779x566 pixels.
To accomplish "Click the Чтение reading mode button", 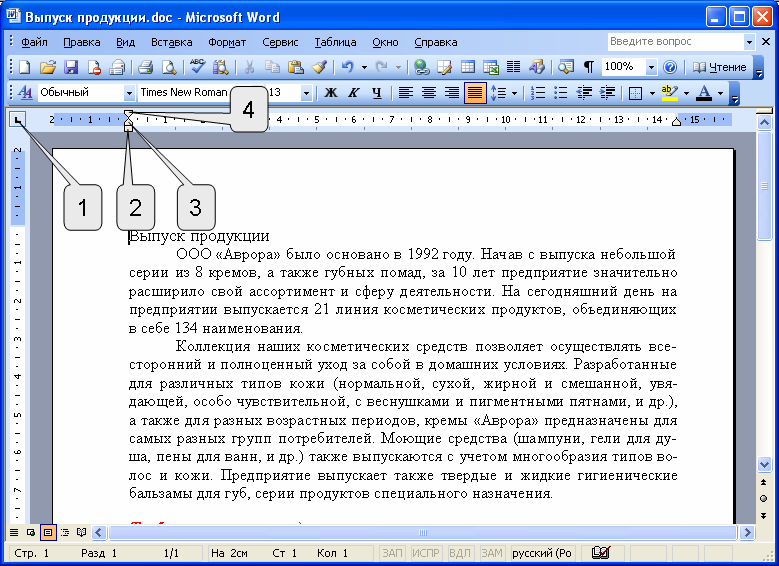I will (719, 67).
